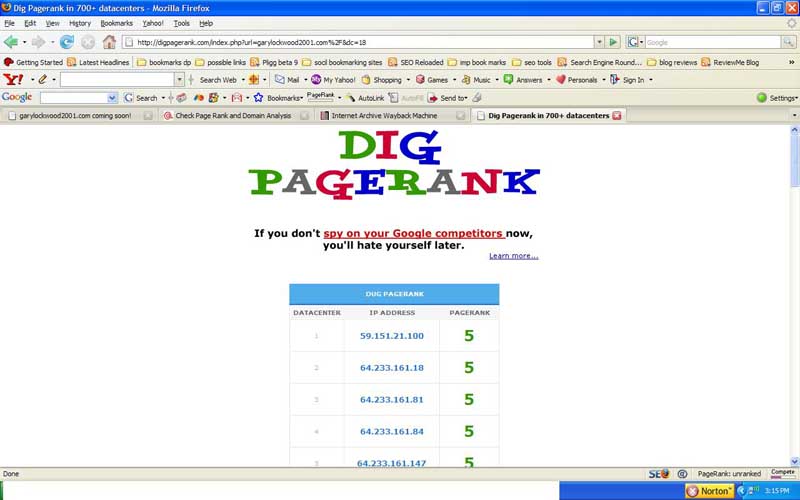Open the Home page icon
Image resolution: width=800 pixels, height=500 pixels.
click(x=109, y=42)
